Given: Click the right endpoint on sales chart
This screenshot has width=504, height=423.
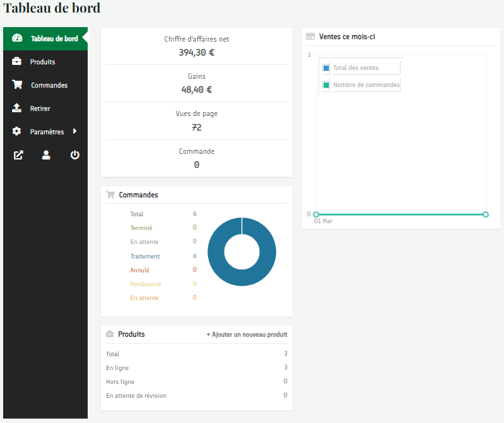Looking at the screenshot, I should [486, 214].
